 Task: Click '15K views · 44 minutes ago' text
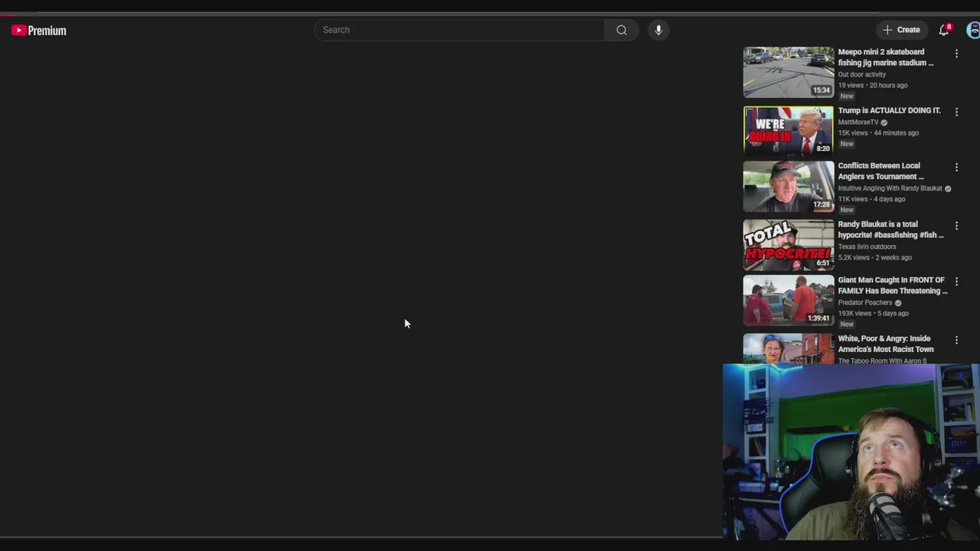pos(878,132)
